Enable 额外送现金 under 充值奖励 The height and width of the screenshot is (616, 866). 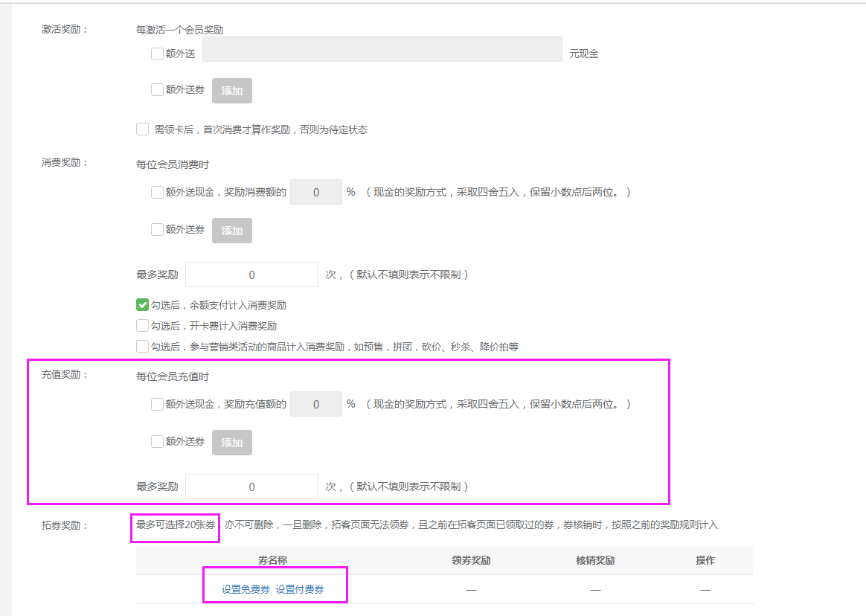[x=156, y=404]
